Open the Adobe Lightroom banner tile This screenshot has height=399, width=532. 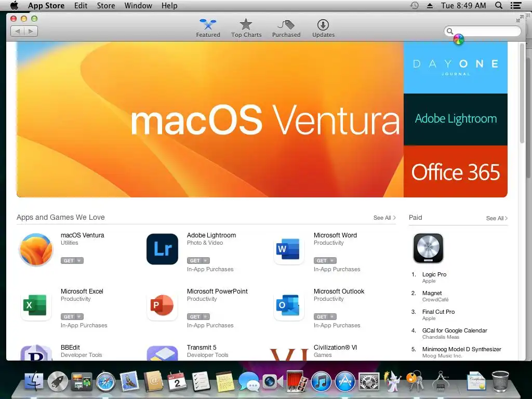coord(455,119)
